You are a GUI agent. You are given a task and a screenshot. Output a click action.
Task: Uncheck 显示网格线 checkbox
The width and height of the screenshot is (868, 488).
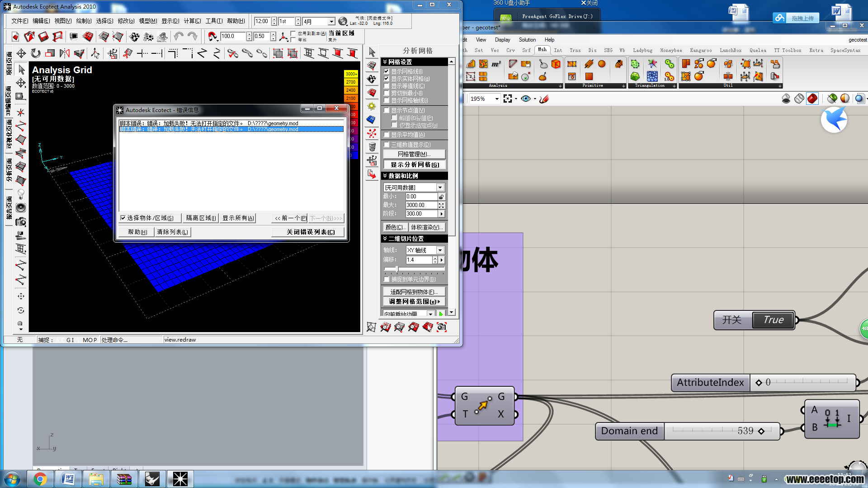[387, 71]
